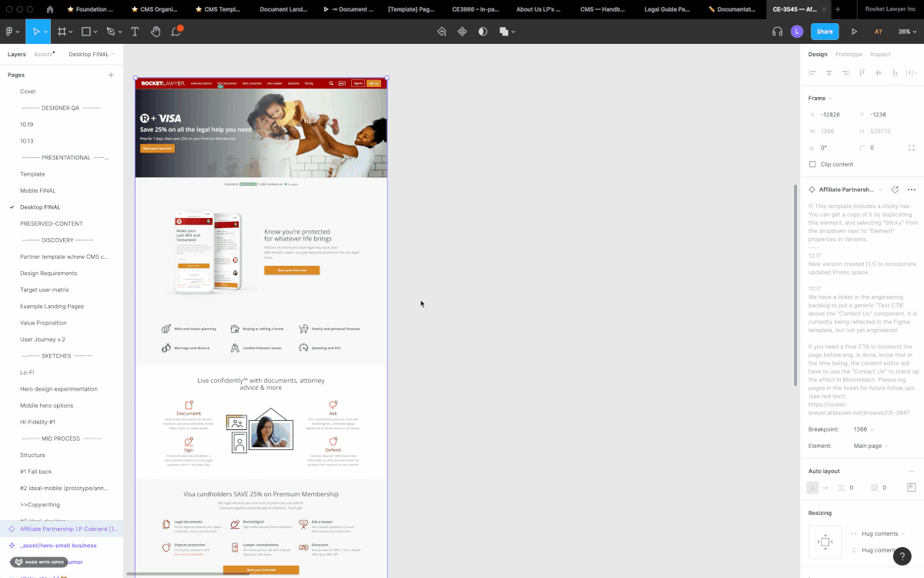The height and width of the screenshot is (578, 924).
Task: Click the auto layout spacing field
Action: point(847,488)
